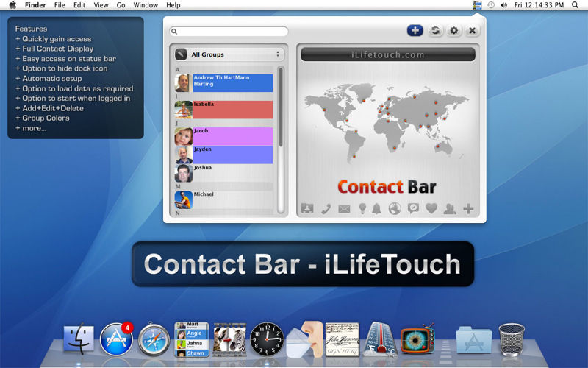Open the File menu
This screenshot has width=588, height=368.
60,5
